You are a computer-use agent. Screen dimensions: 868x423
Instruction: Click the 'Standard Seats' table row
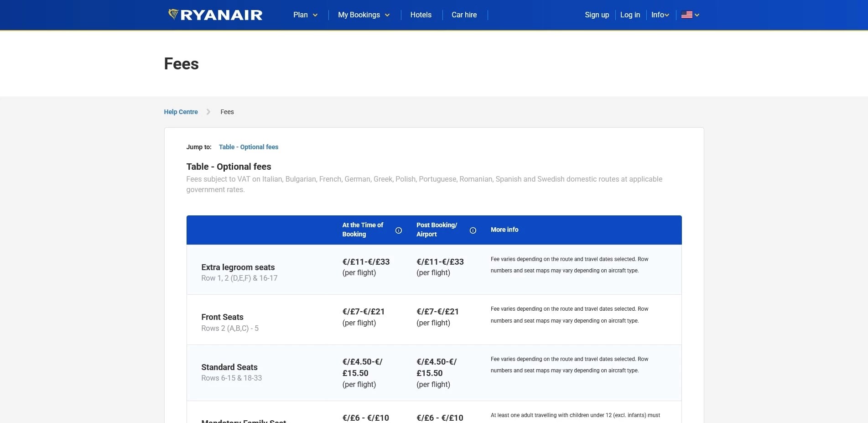click(229, 367)
